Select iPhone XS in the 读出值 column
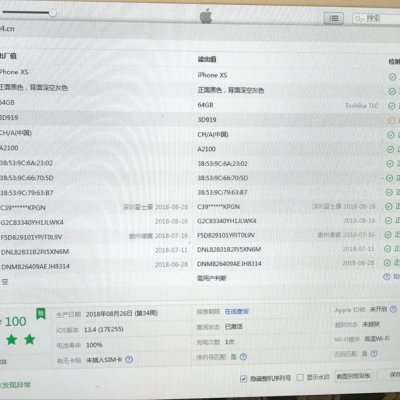Image resolution: width=400 pixels, height=400 pixels. [212, 75]
